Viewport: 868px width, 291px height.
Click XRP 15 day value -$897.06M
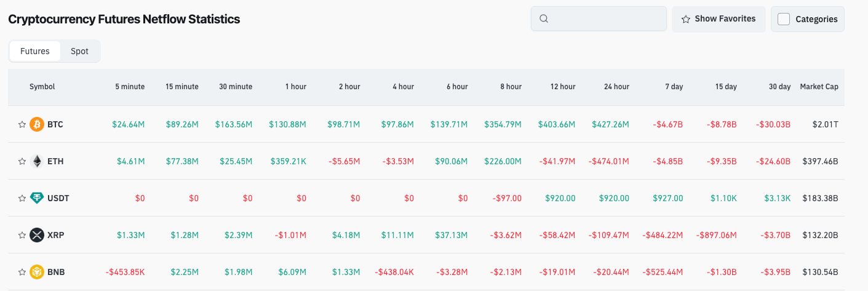pyautogui.click(x=716, y=235)
